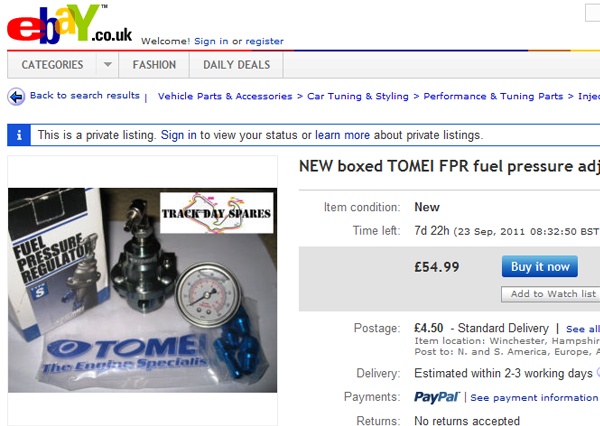Open Vehicle Parts & Accessories breadcrumb
The height and width of the screenshot is (426, 600).
point(225,97)
